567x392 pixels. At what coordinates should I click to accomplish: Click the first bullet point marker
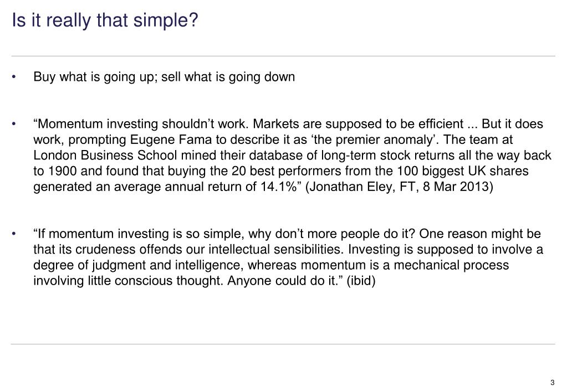click(x=14, y=77)
